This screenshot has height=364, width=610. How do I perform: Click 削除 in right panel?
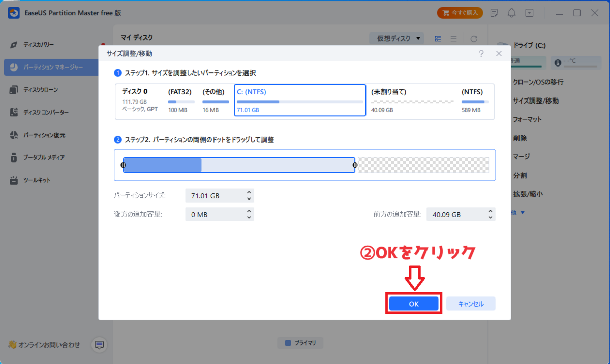520,138
